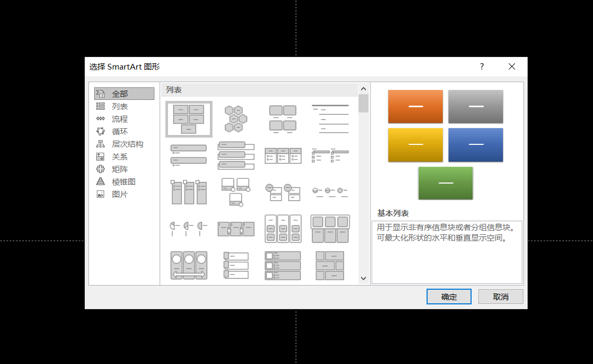This screenshot has width=593, height=364.
Task: Select the pie process layout
Action: point(189,229)
